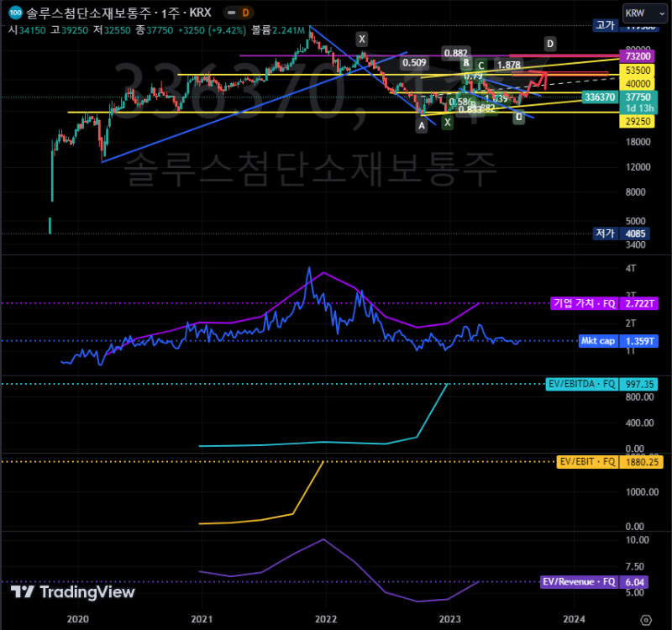Click the 2.722T enterprise value price tag
Image resolution: width=672 pixels, height=630 pixels.
click(x=639, y=303)
